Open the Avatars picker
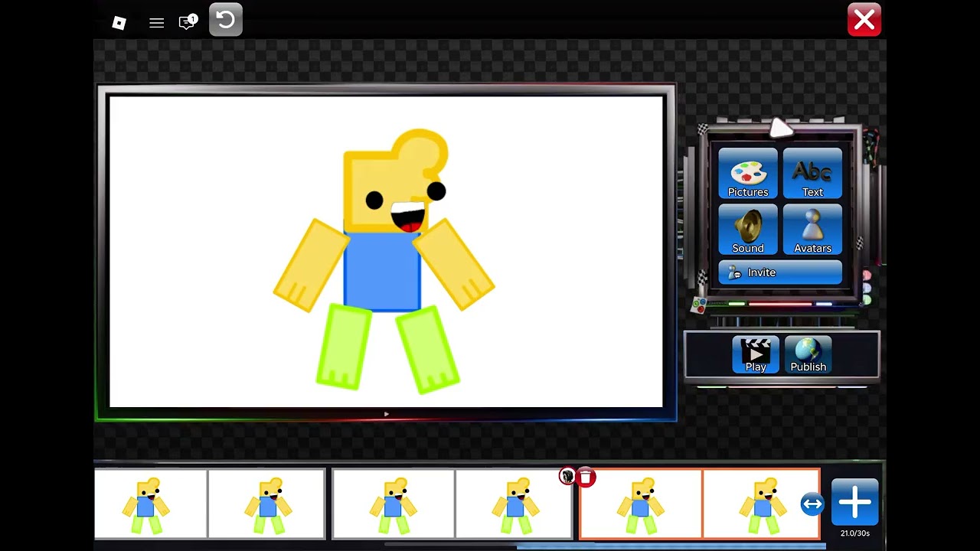The width and height of the screenshot is (980, 551). click(x=812, y=230)
